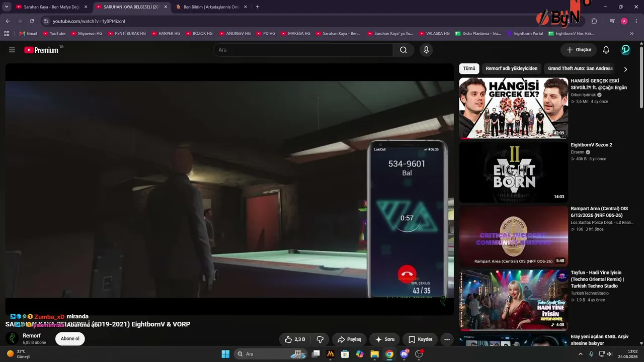Click the YouTube search input field
The height and width of the screenshot is (362, 644).
[303, 50]
